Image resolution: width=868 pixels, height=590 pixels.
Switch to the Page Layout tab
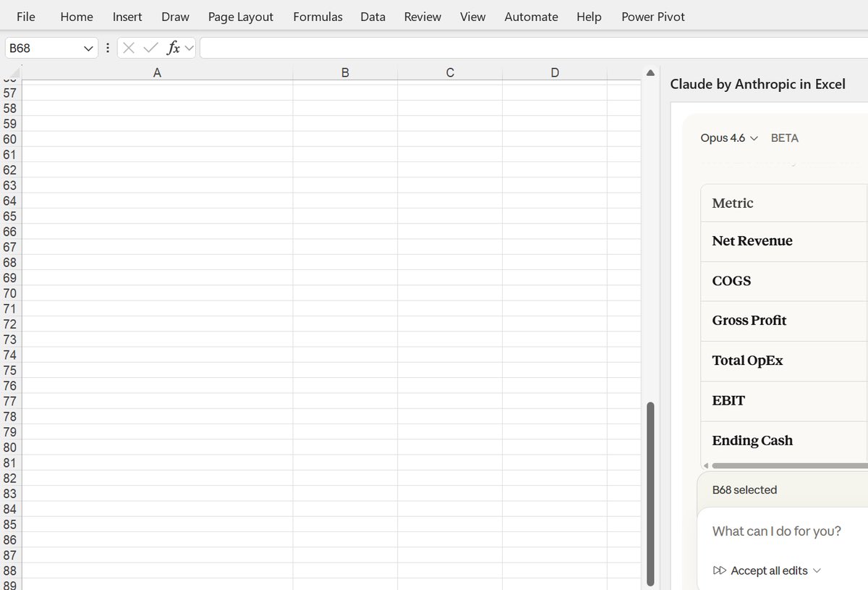point(241,16)
